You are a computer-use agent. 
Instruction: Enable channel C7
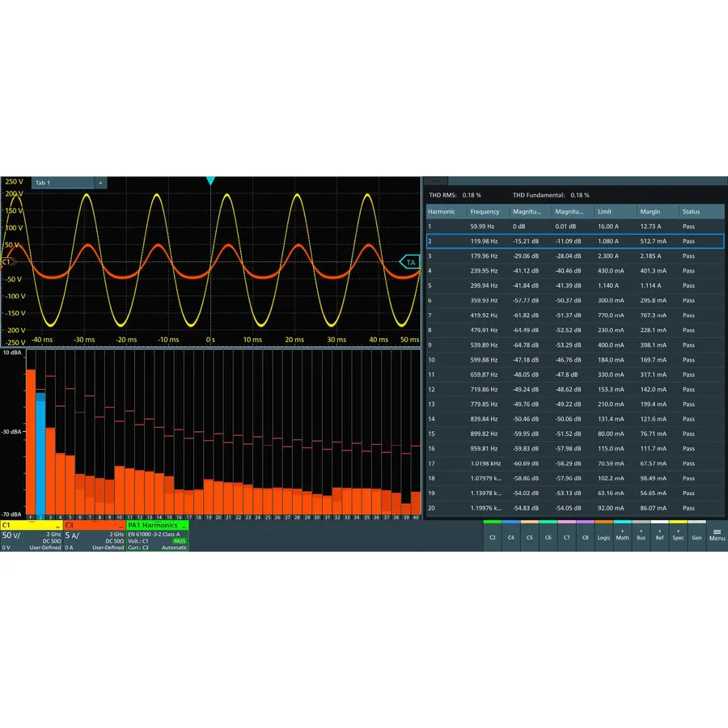566,538
